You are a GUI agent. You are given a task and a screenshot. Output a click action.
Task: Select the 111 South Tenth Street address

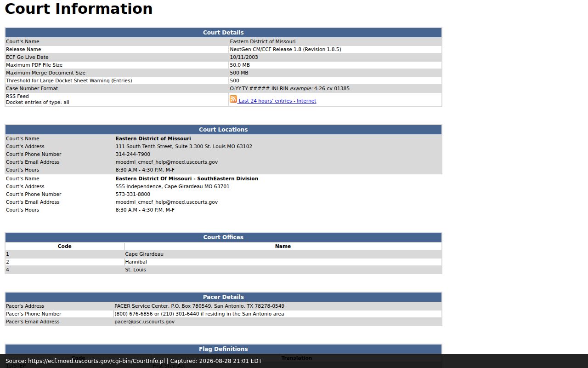184,146
